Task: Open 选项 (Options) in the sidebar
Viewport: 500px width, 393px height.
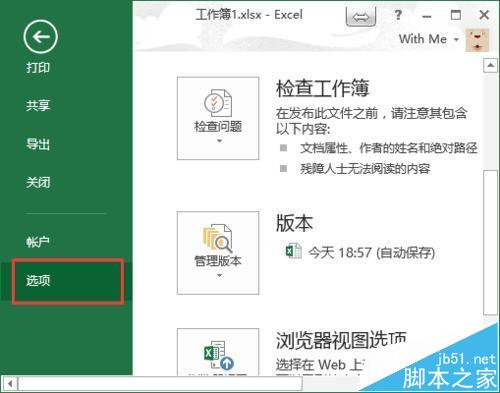Action: click(68, 281)
